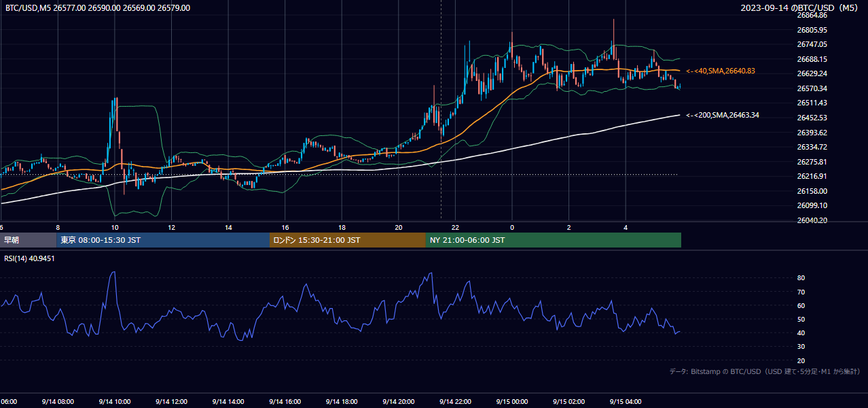Screen dimensions: 868x408
Task: Click the 40 SMA label 26640.83
Action: (x=721, y=71)
